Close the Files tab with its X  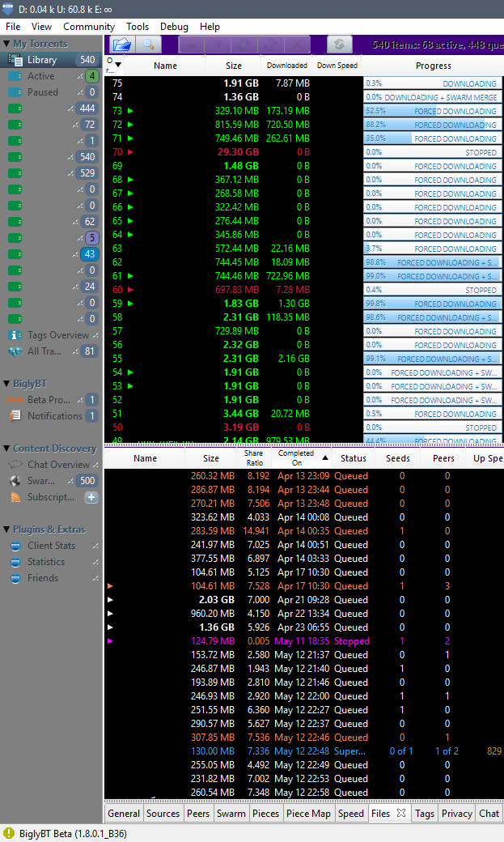[401, 813]
